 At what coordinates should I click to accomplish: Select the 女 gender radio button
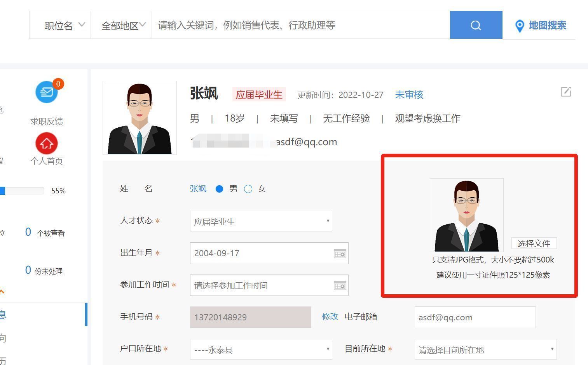tap(248, 189)
